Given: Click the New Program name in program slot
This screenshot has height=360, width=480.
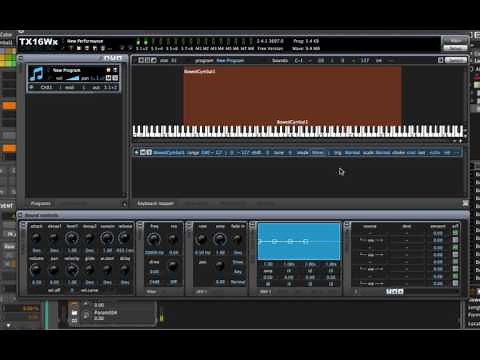Looking at the screenshot, I should (67, 70).
